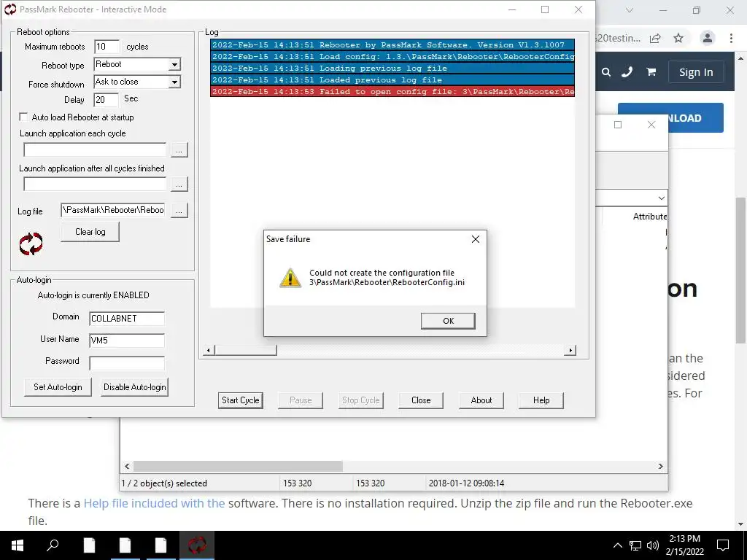Enable Auto load Rebooter at startup
This screenshot has height=560, width=747.
[23, 117]
